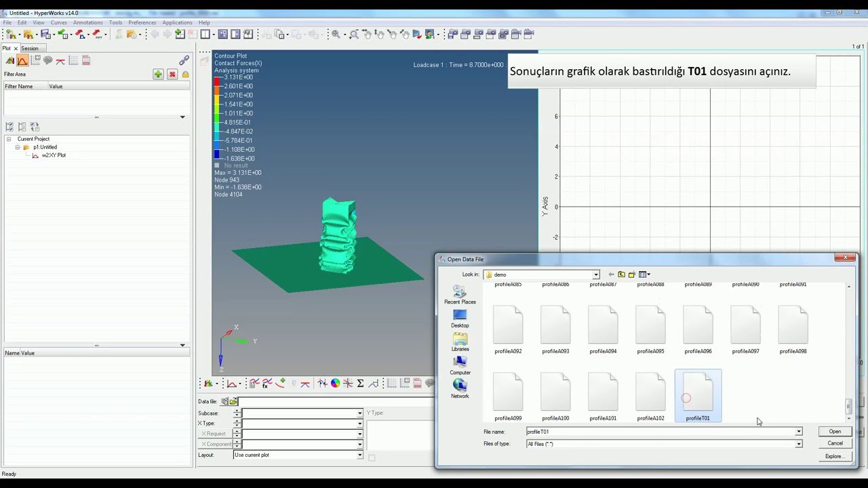
Task: Click the red X remove filter icon
Action: coord(172,75)
